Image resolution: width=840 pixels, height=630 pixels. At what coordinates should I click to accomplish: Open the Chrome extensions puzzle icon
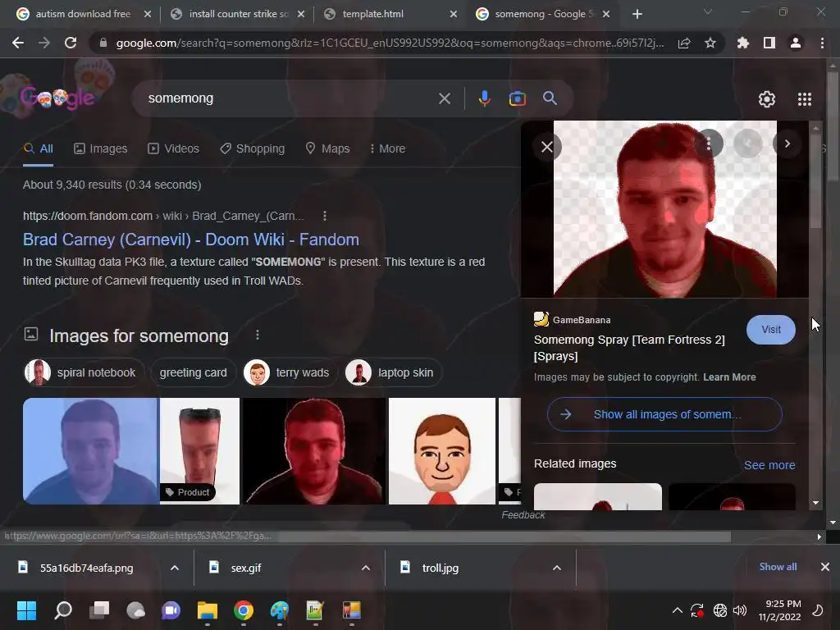742,43
